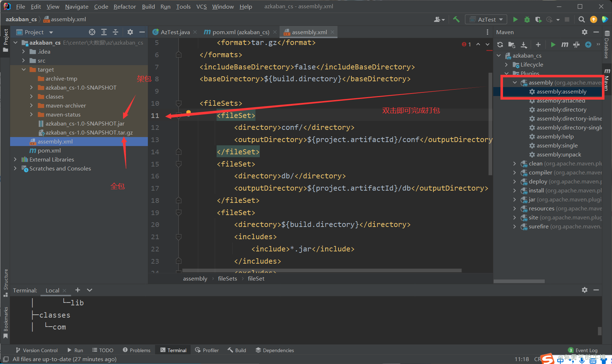The height and width of the screenshot is (364, 612).
Task: Open Maven panel settings gear
Action: tap(585, 32)
